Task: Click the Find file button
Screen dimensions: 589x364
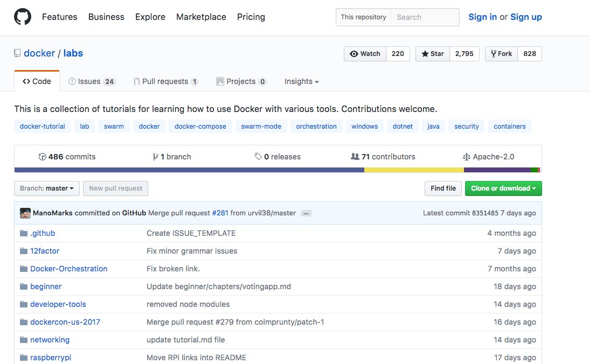Action: pyautogui.click(x=444, y=188)
